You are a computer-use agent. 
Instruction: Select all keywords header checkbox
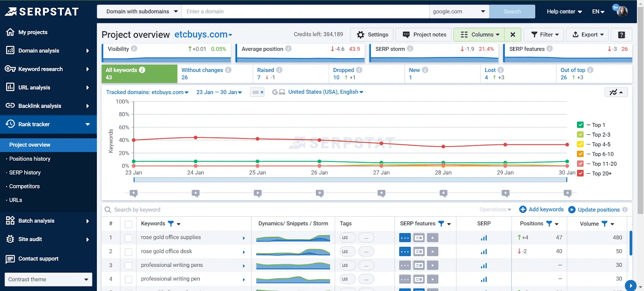coord(128,224)
